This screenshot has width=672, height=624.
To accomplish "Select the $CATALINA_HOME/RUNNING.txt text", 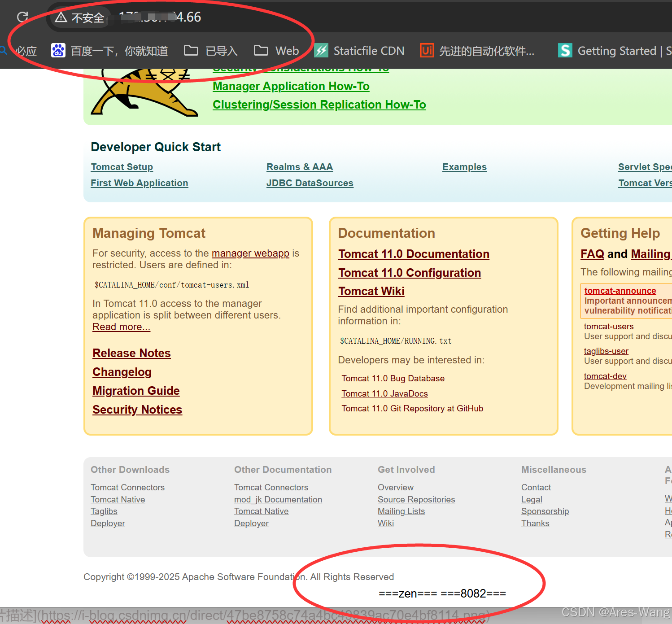I will pos(396,341).
